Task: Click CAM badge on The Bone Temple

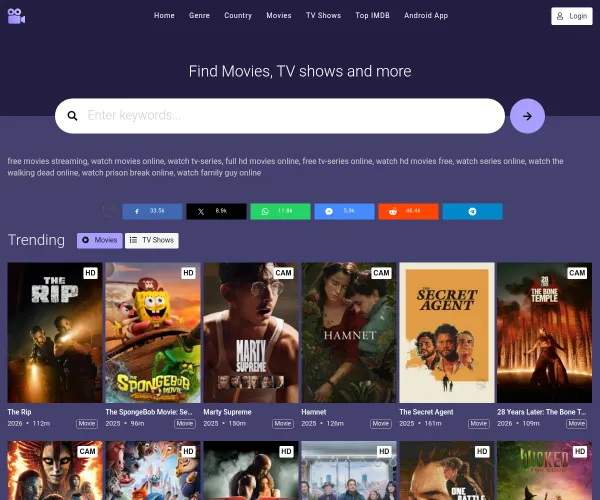Action: [577, 273]
